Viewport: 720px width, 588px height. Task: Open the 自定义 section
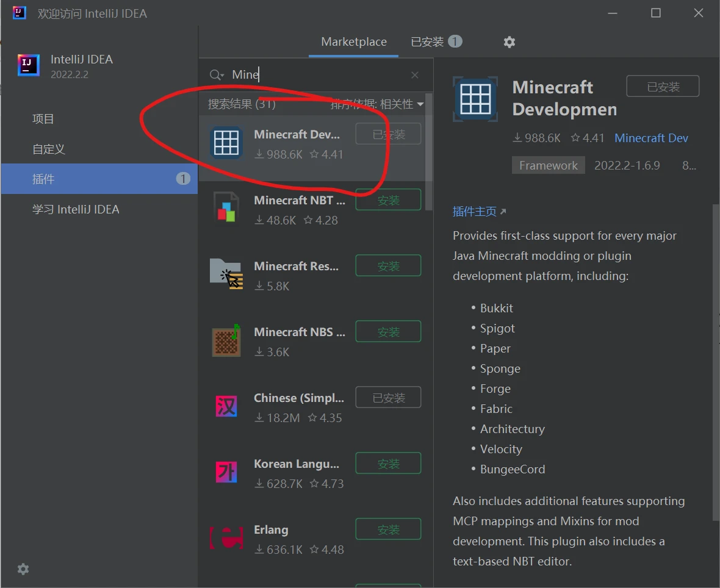[99, 149]
